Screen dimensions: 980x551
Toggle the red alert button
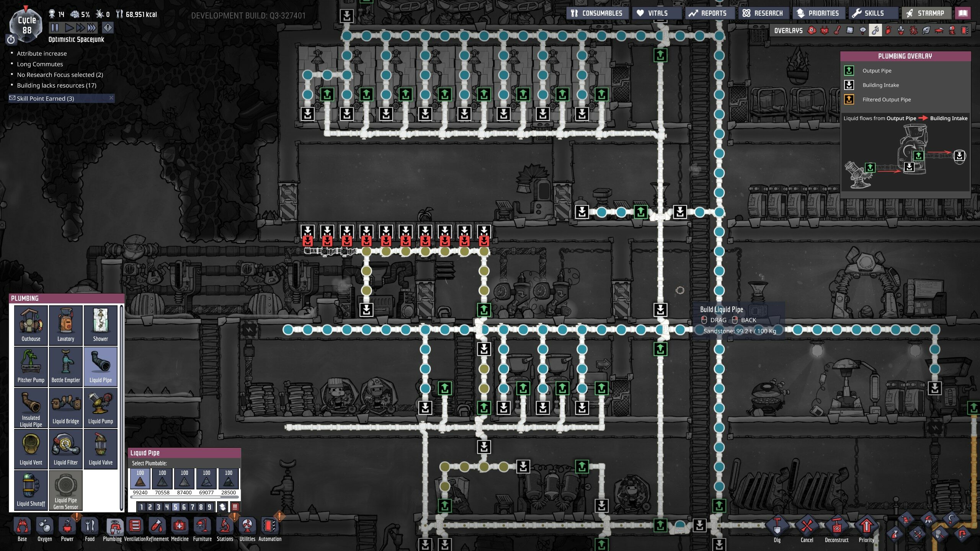[x=108, y=28]
